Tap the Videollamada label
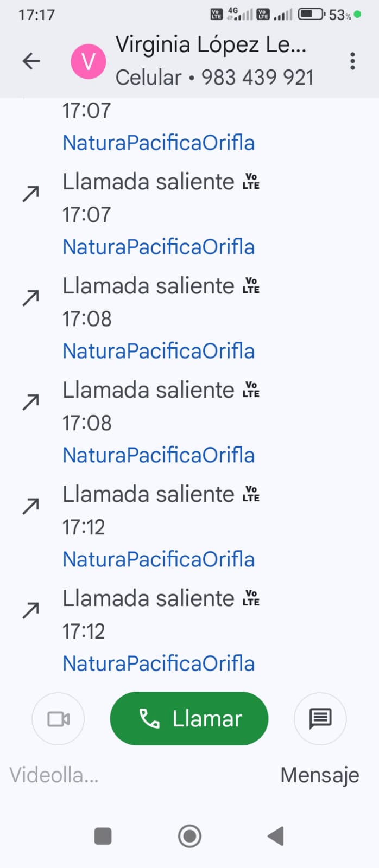 [54, 775]
